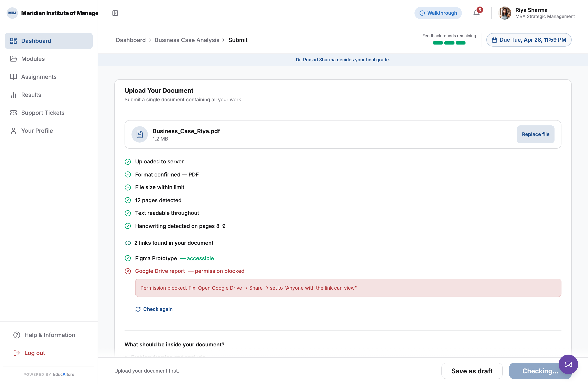Click the Text readable throughout check icon
This screenshot has height=384, width=588.
click(x=128, y=213)
